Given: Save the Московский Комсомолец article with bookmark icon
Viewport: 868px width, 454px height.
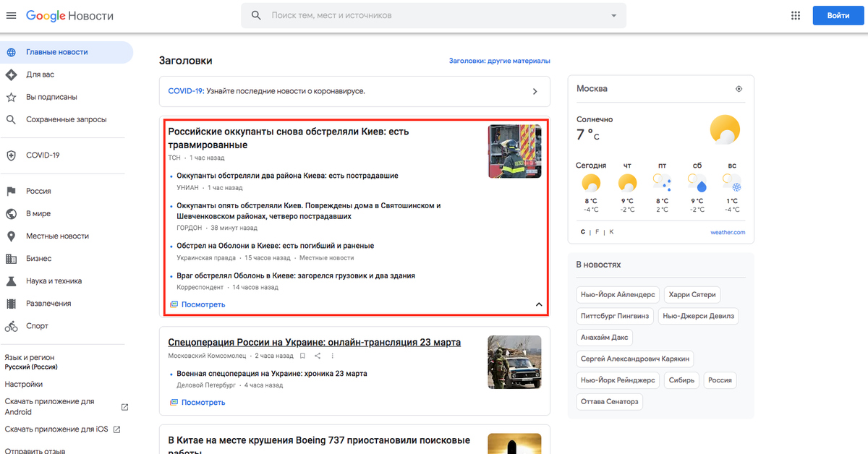Looking at the screenshot, I should (302, 356).
